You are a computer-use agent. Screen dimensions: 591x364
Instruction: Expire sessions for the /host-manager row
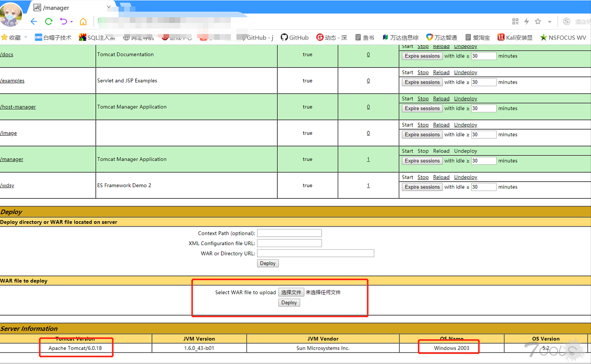click(422, 108)
